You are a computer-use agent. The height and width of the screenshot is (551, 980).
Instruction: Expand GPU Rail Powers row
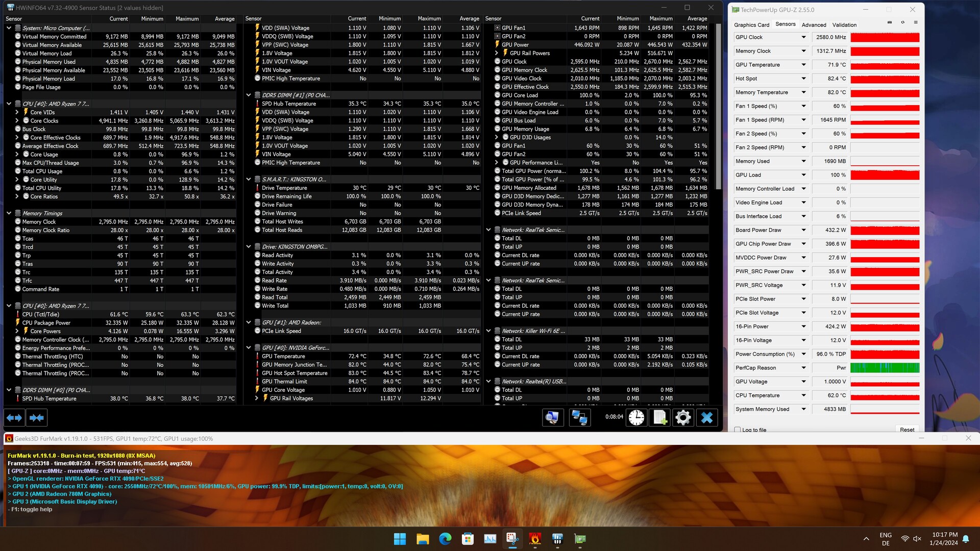[497, 53]
